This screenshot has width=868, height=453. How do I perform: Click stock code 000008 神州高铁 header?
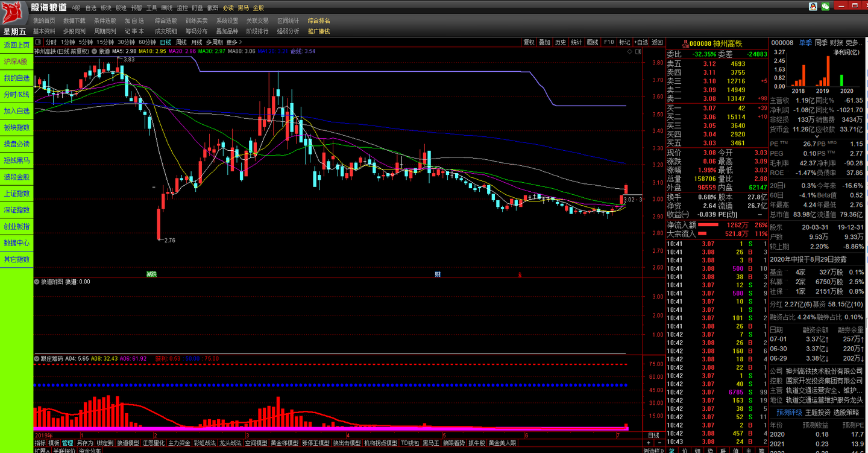pyautogui.click(x=716, y=43)
